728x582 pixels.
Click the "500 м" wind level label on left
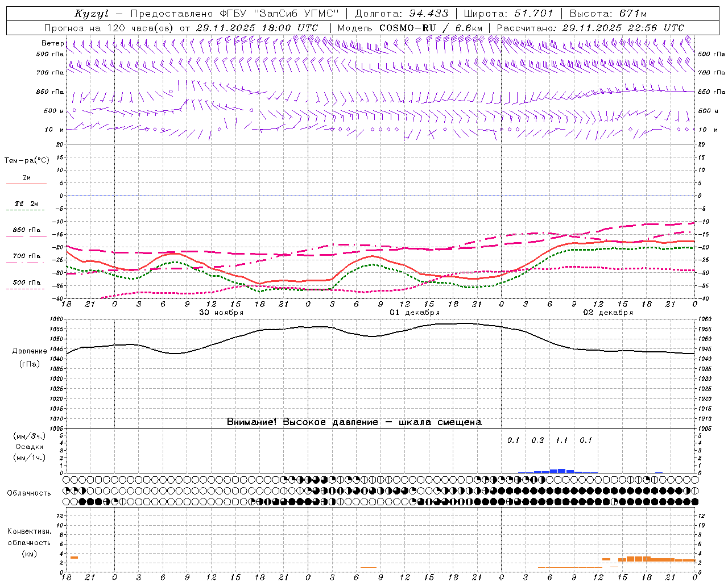pyautogui.click(x=54, y=111)
